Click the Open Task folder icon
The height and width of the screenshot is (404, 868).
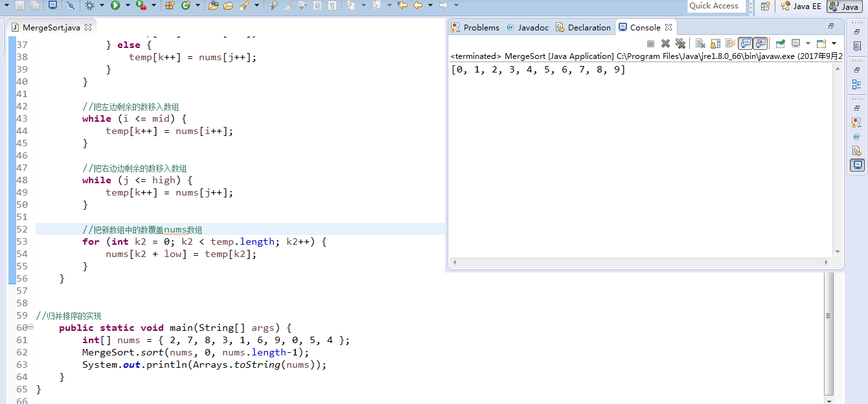pyautogui.click(x=228, y=5)
